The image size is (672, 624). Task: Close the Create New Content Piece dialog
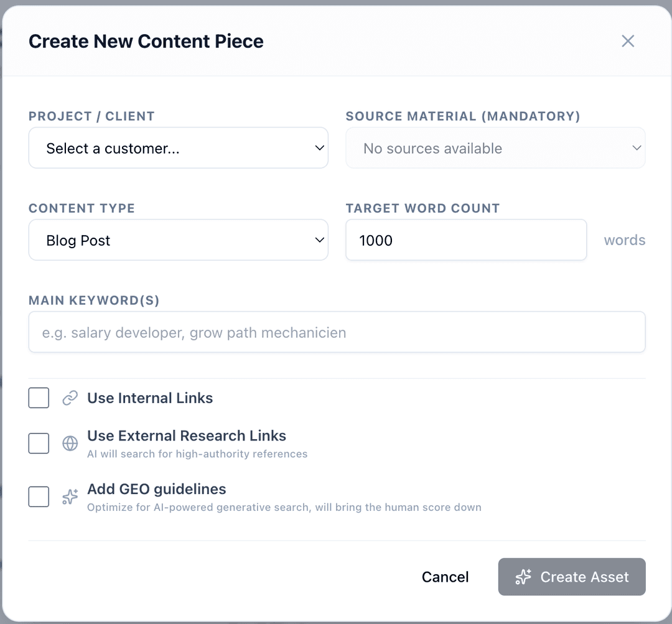click(x=628, y=41)
